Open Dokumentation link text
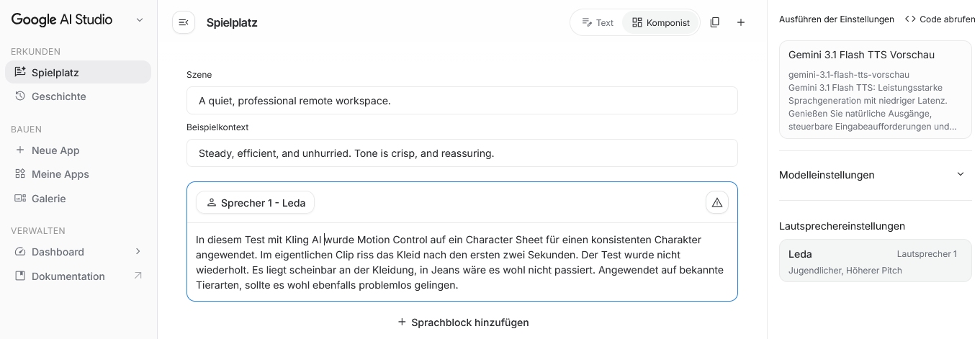Viewport: 980px width, 339px height. [x=68, y=276]
